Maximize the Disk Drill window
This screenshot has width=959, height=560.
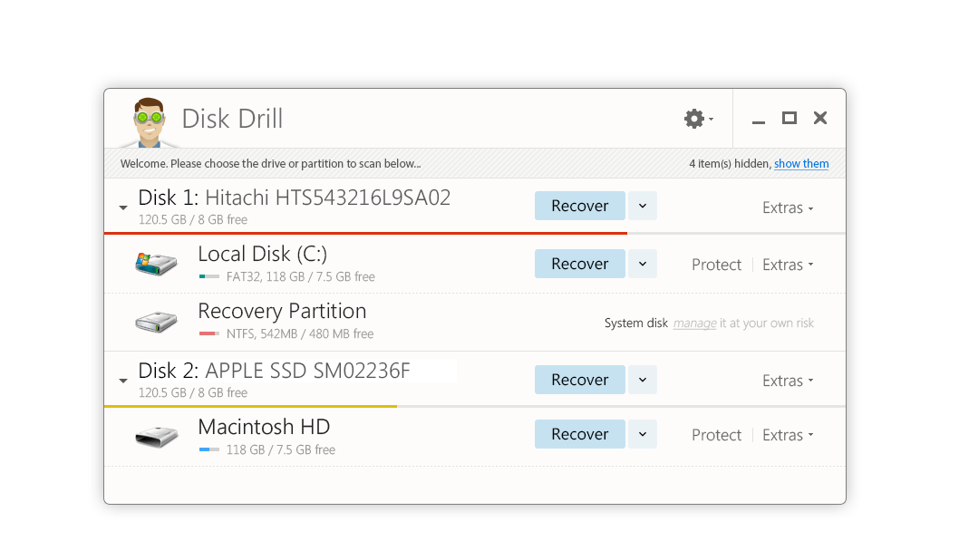pyautogui.click(x=789, y=118)
